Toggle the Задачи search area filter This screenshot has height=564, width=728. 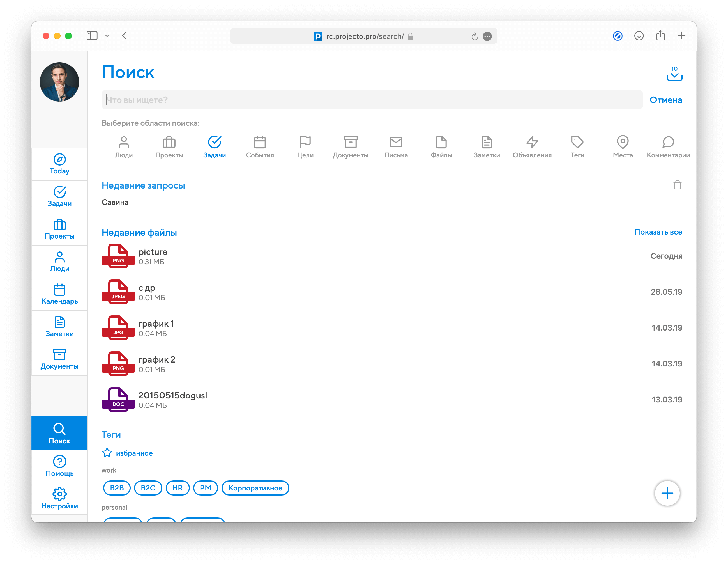click(214, 147)
